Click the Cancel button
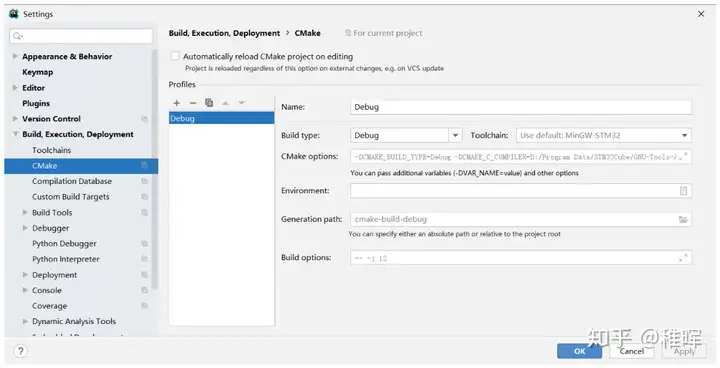The image size is (720, 368). pos(632,351)
